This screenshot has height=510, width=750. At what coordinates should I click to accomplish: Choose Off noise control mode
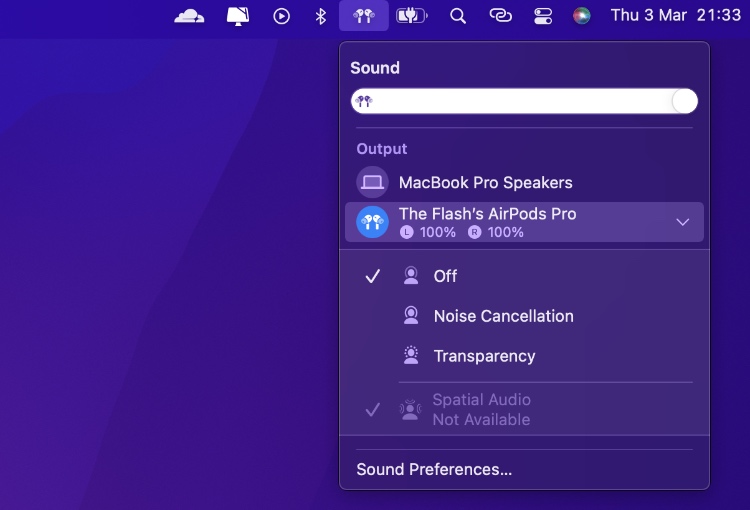[x=524, y=276]
